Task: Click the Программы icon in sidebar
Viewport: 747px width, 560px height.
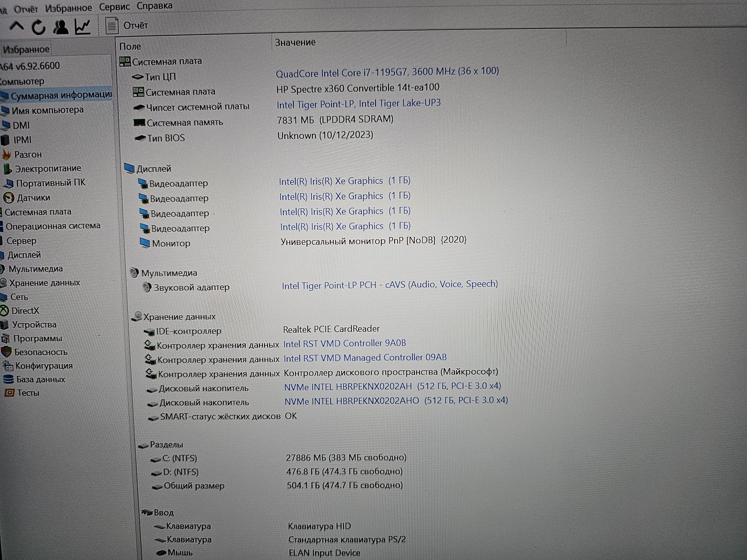Action: click(6, 339)
